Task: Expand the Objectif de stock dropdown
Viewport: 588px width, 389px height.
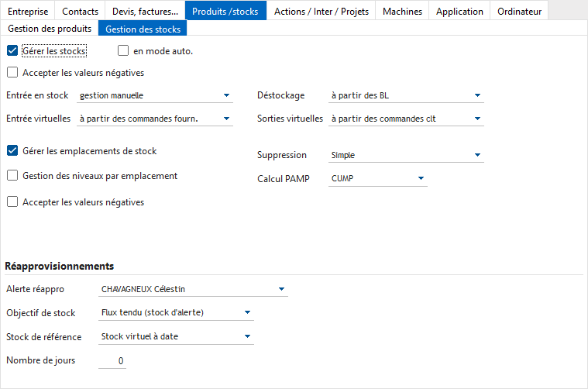Action: click(176, 313)
